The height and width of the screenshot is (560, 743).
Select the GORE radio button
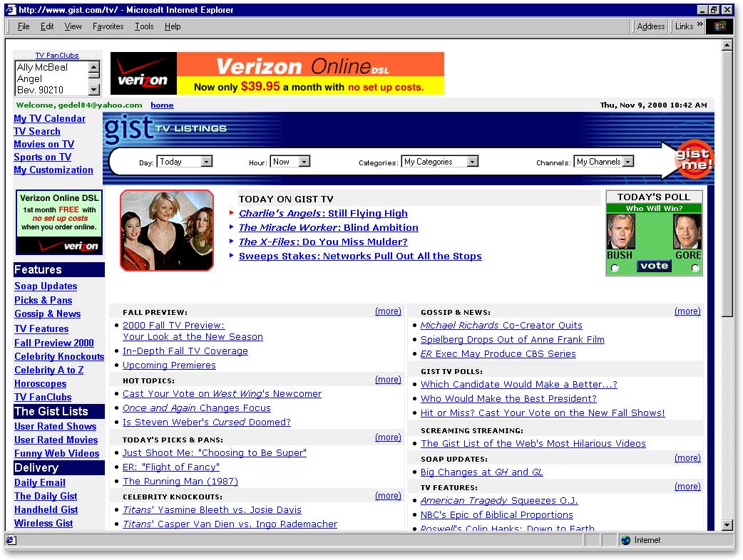point(695,269)
